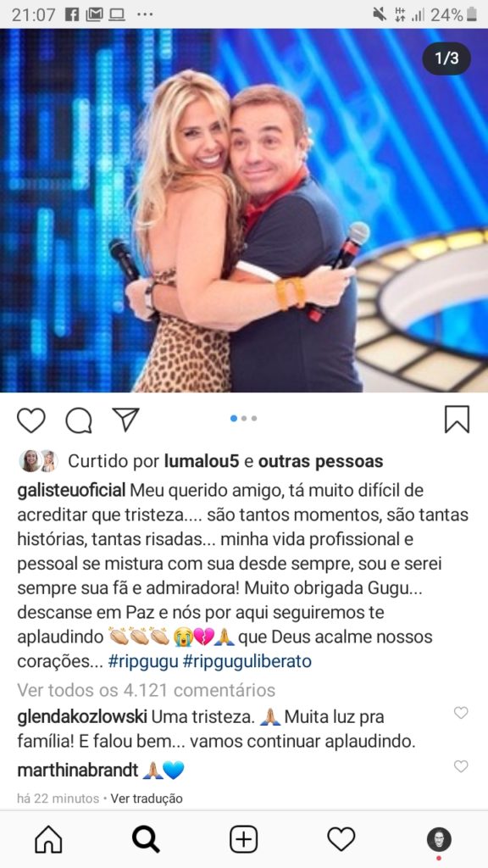Image resolution: width=488 pixels, height=868 pixels.
Task: Open the activity heart in the bottom bar
Action: point(341,840)
